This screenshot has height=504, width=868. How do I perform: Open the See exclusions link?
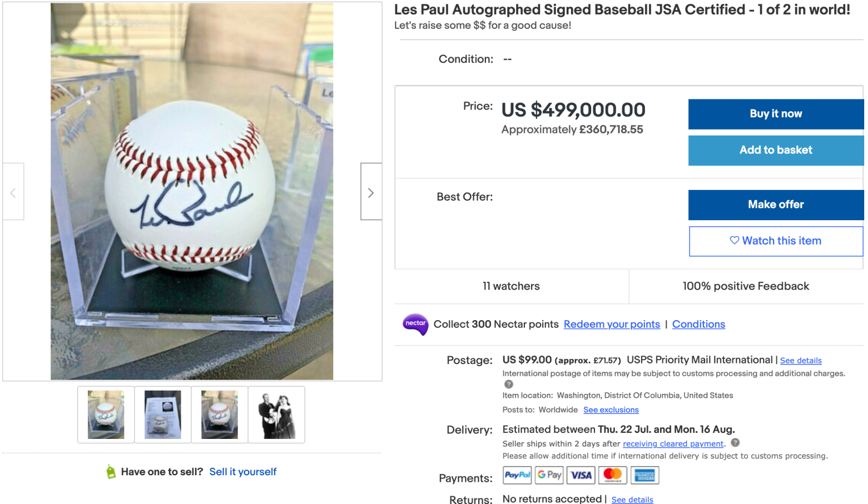point(611,410)
